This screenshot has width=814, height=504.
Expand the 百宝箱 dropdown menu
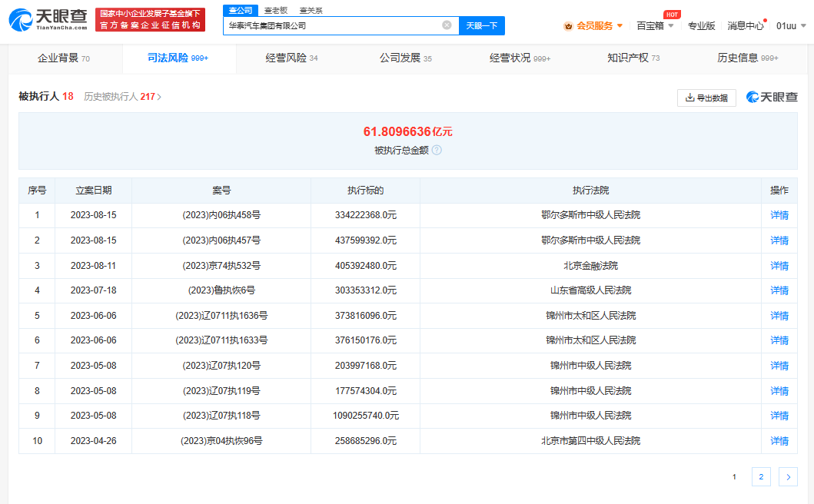[x=655, y=26]
